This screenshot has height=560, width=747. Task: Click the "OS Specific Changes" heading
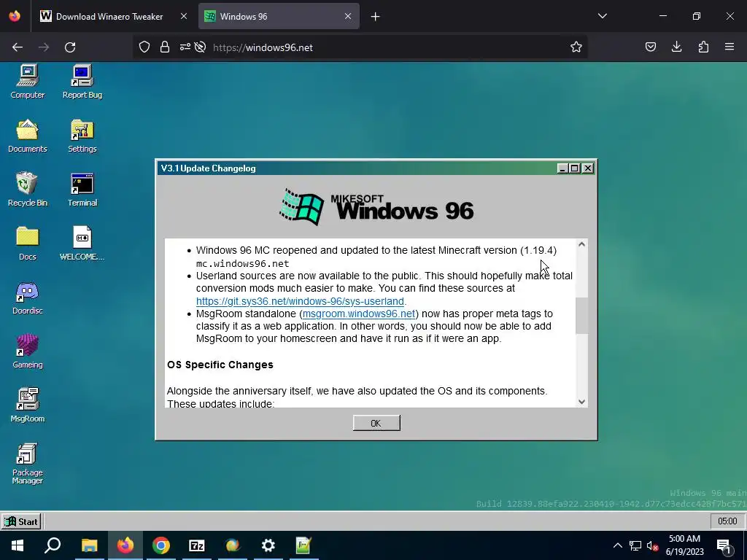(220, 365)
